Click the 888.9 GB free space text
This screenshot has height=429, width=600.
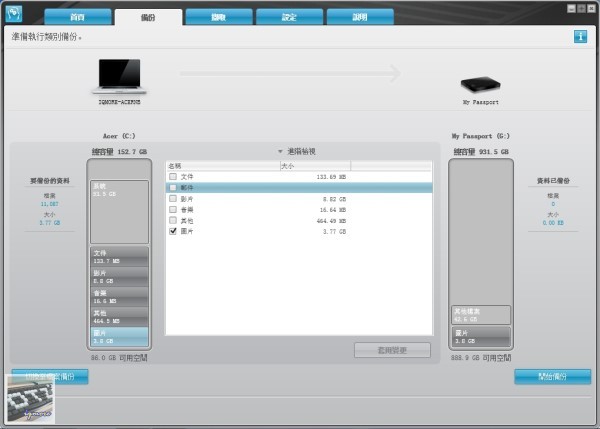coord(481,358)
